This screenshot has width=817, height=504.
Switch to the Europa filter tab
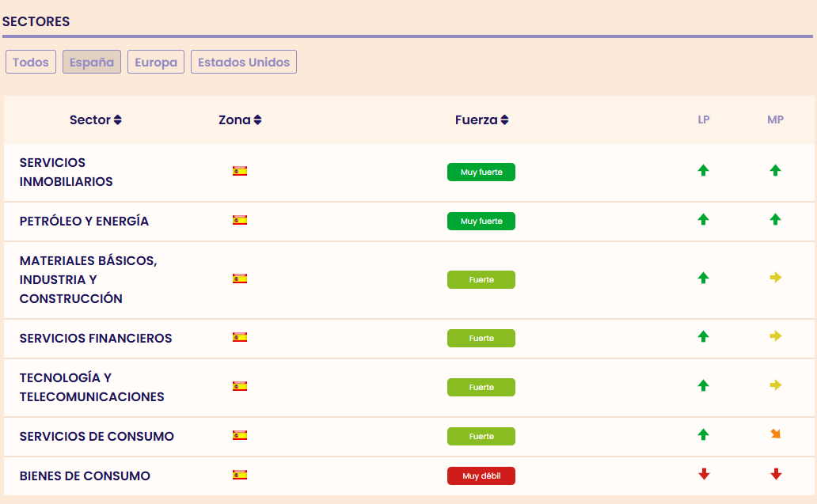pos(156,62)
